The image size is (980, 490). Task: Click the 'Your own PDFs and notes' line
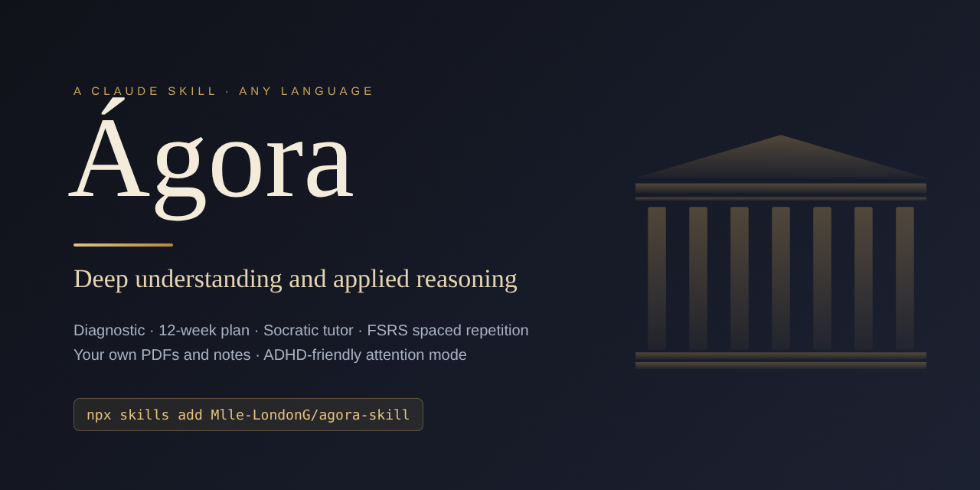[x=270, y=354]
